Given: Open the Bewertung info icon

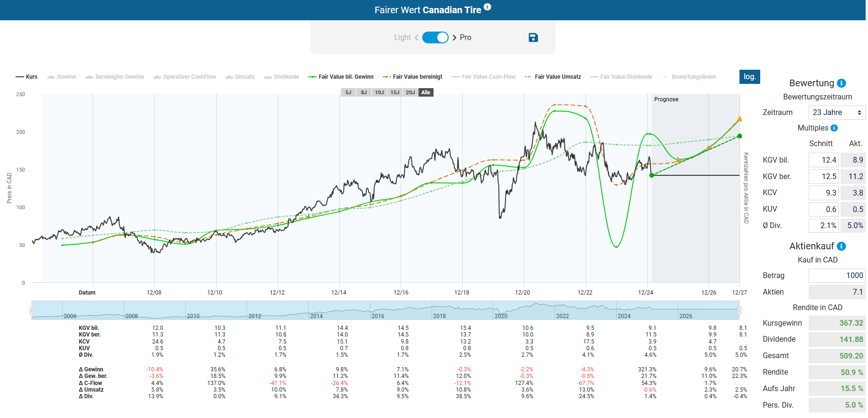Looking at the screenshot, I should point(842,83).
